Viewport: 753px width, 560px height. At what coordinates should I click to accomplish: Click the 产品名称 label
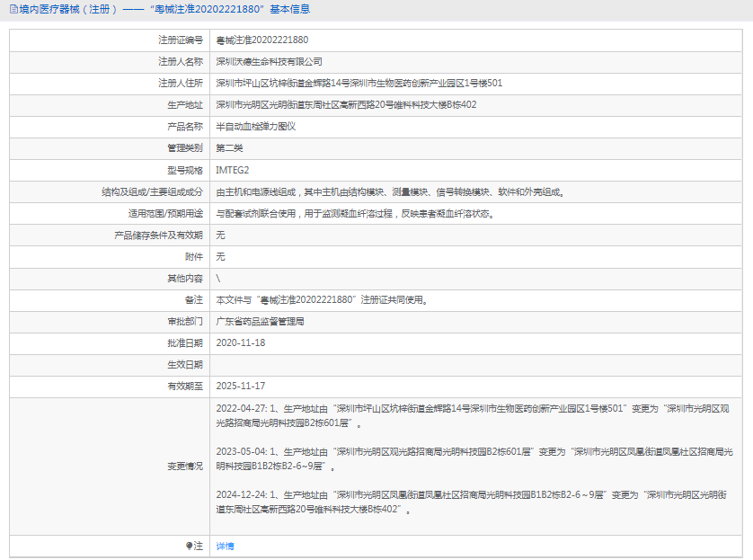[x=185, y=127]
